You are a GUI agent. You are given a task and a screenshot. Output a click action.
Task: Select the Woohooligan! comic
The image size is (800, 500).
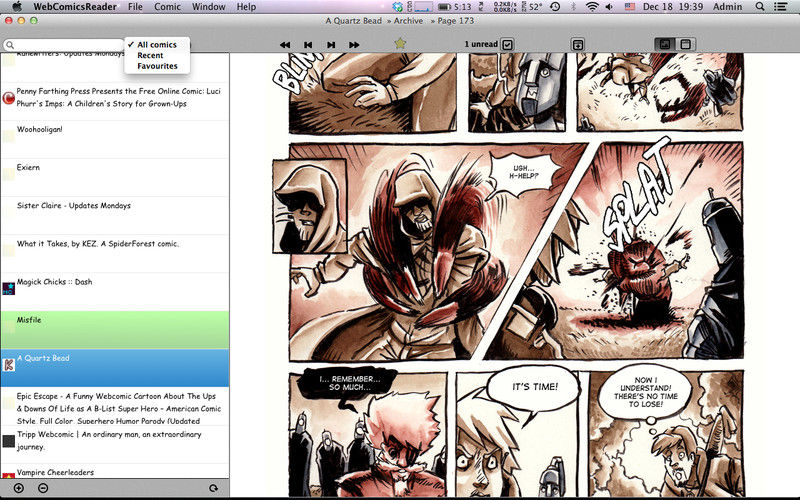point(115,140)
